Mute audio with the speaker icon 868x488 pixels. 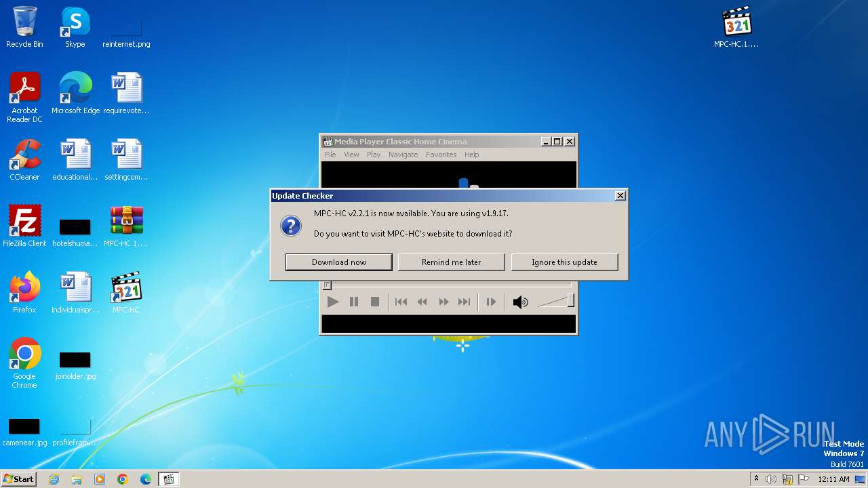[x=520, y=302]
